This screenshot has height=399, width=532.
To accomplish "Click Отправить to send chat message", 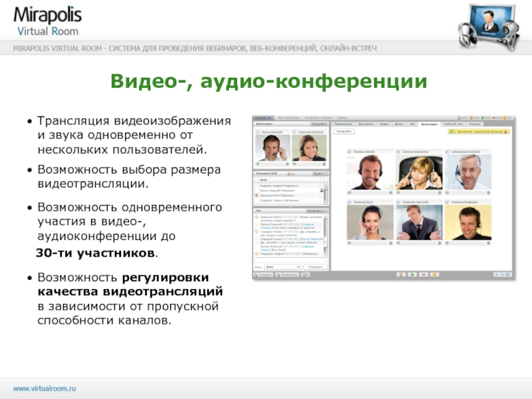I will (x=315, y=267).
